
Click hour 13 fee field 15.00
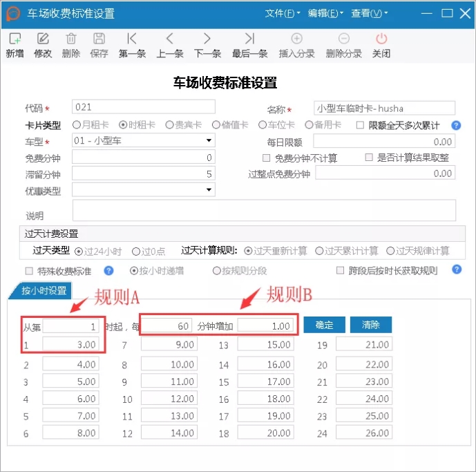click(x=265, y=344)
